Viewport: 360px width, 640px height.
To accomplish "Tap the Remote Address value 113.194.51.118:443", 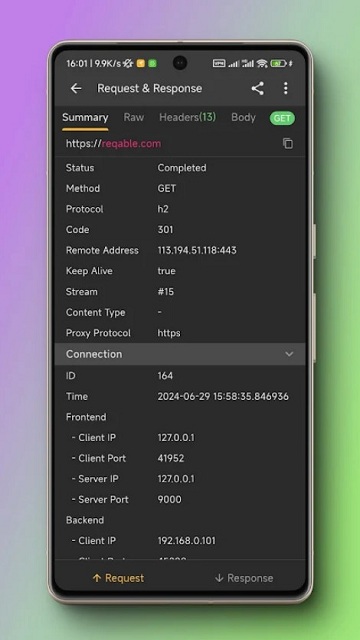I will (197, 250).
